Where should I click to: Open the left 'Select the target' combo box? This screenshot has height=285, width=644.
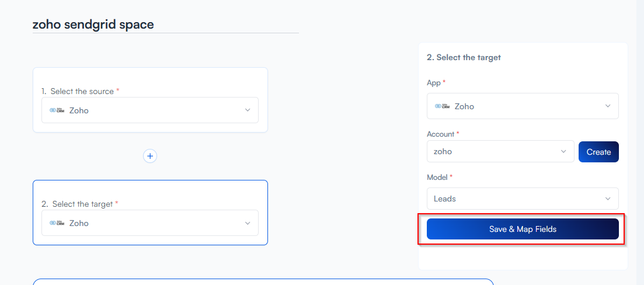[149, 223]
